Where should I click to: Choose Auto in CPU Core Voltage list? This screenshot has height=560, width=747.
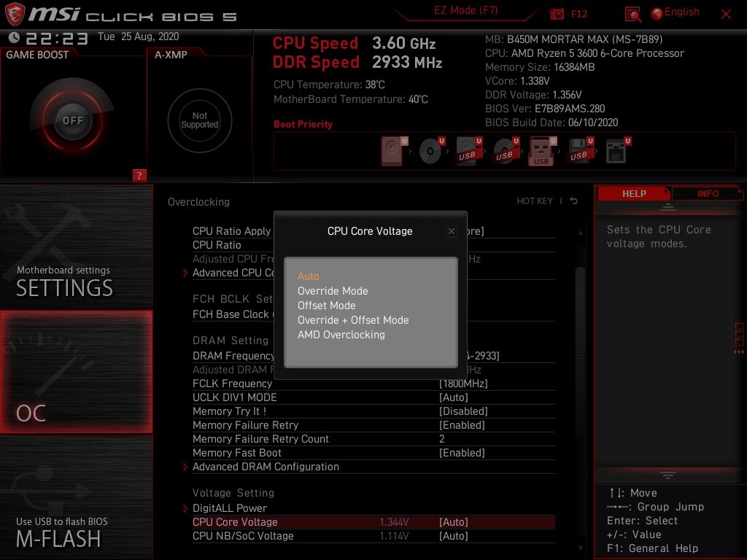pyautogui.click(x=309, y=276)
